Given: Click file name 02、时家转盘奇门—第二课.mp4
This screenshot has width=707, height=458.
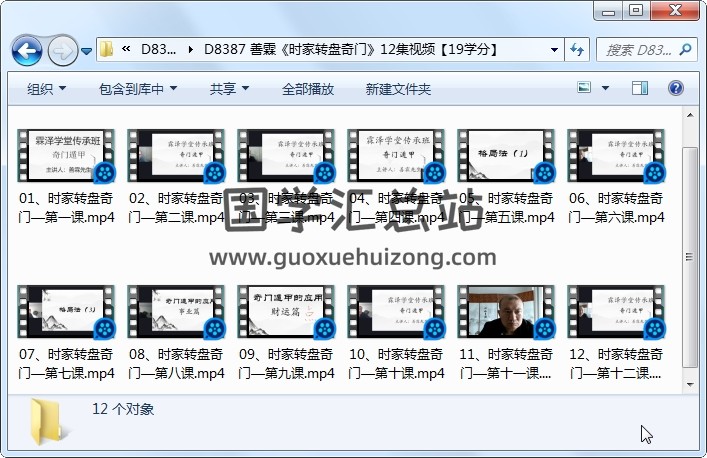Looking at the screenshot, I should click(176, 208).
